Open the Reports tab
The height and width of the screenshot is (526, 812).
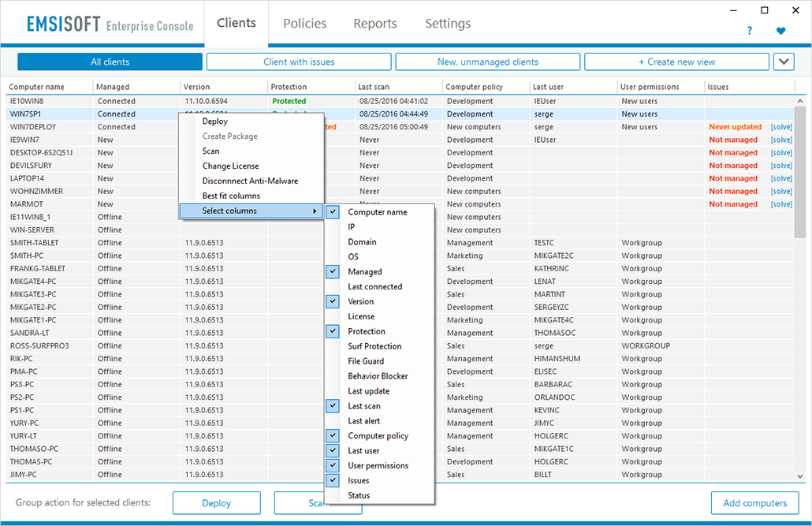(x=375, y=24)
